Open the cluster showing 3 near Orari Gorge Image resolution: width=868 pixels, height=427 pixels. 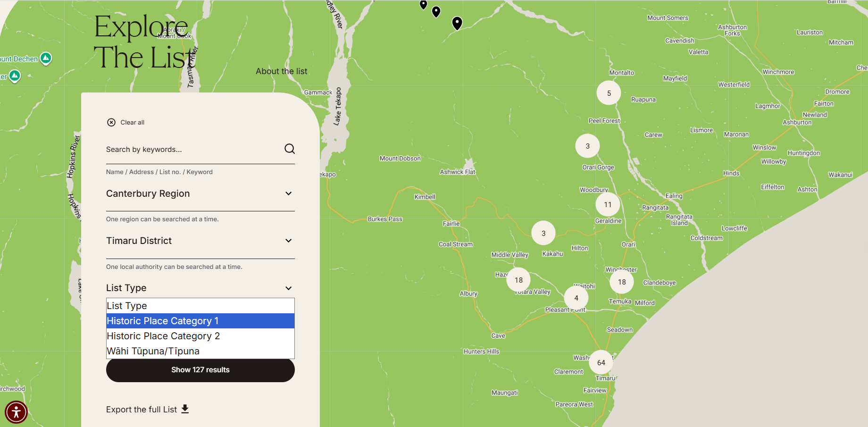587,146
